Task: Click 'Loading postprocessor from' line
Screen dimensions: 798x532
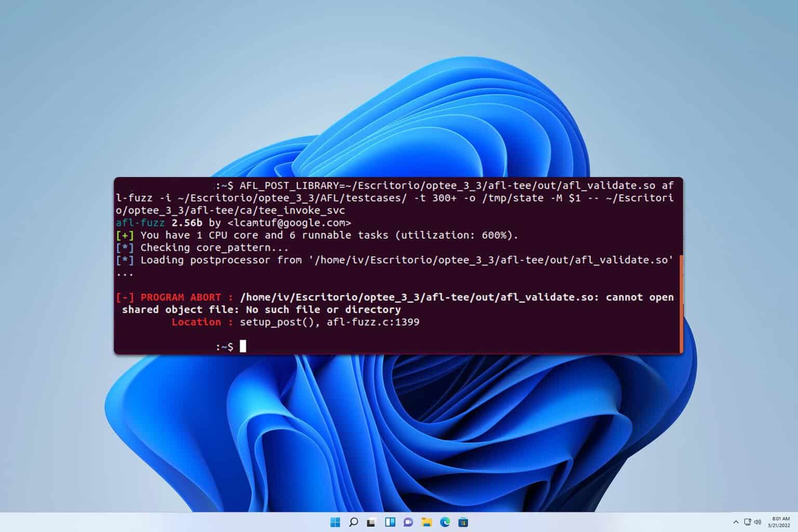Action: [395, 260]
